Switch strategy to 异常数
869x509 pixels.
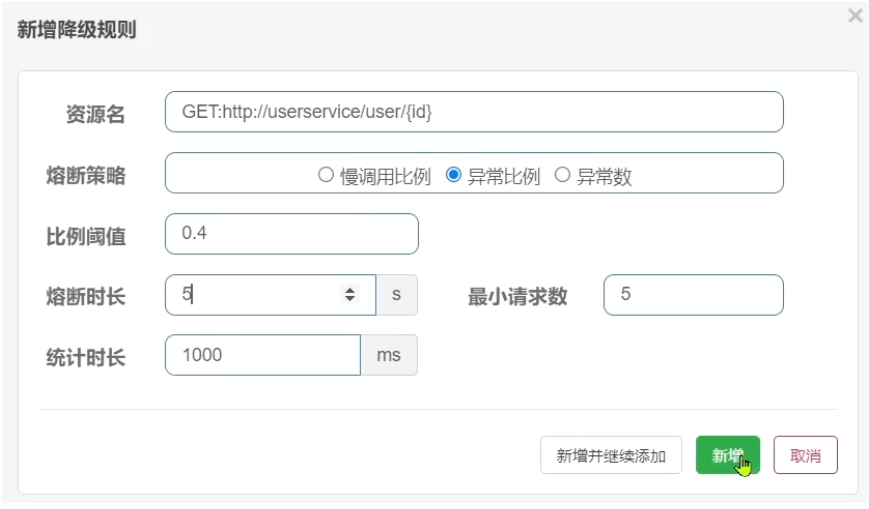click(562, 175)
